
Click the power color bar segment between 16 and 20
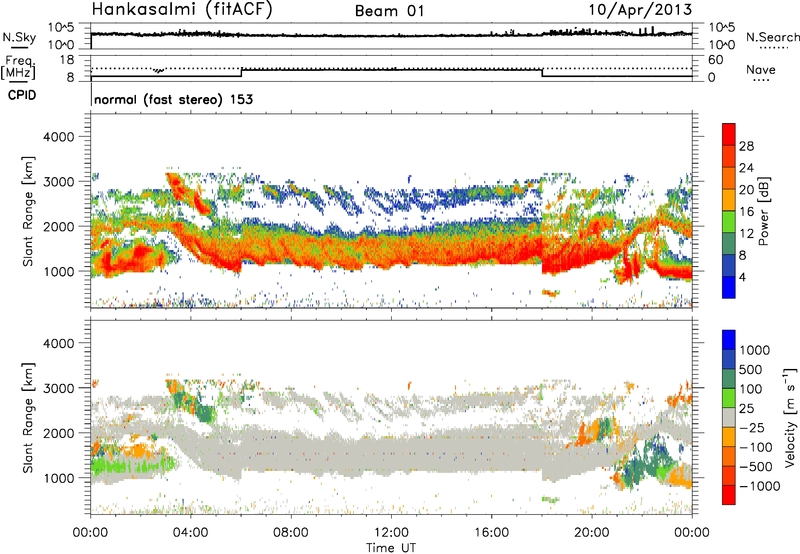pyautogui.click(x=729, y=199)
